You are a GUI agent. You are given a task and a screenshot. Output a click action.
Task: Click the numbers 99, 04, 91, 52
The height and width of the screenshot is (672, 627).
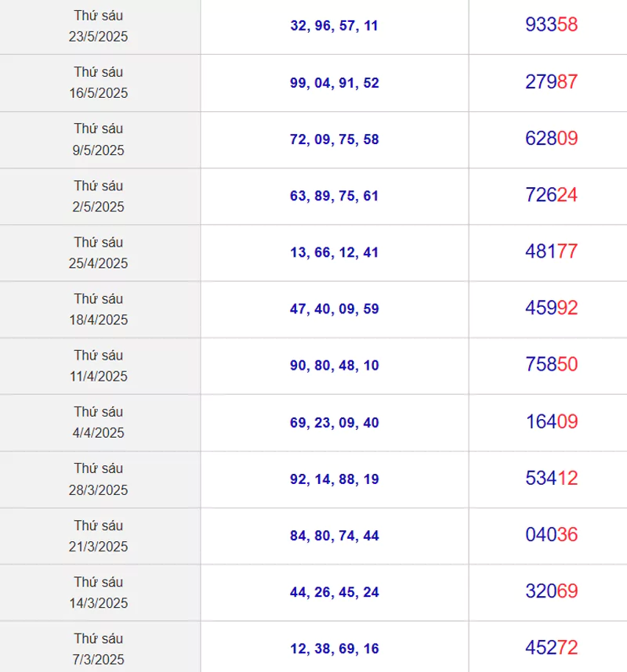(x=334, y=83)
